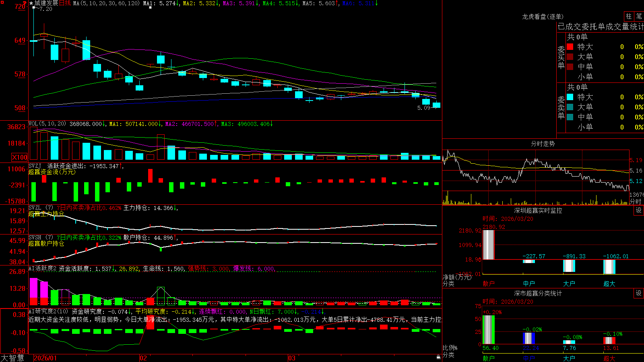The image size is (644, 362).
Task: Click the 7.20 high price annotation
Action: click(46, 9)
